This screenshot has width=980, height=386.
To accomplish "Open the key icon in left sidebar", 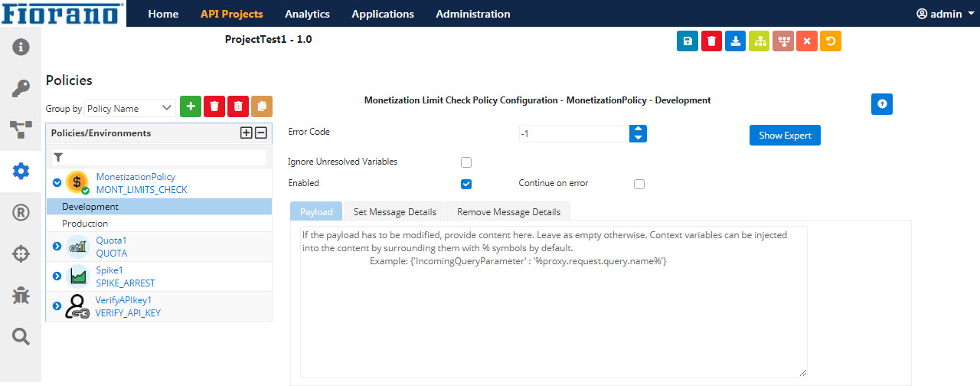I will [21, 89].
